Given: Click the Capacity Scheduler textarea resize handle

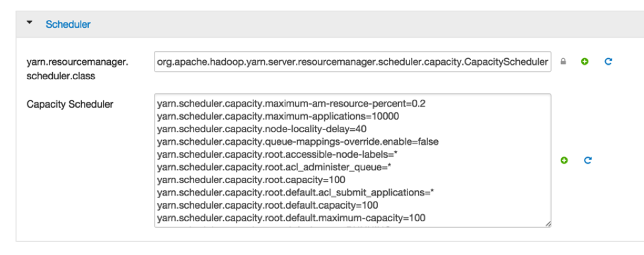Looking at the screenshot, I should pos(548,224).
